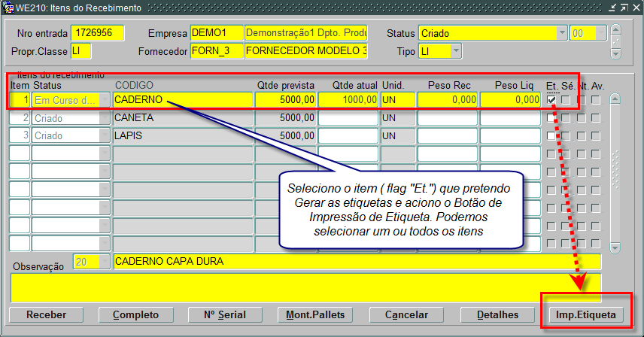Click the empty Qtde atual field of LAPIS

pyautogui.click(x=348, y=136)
